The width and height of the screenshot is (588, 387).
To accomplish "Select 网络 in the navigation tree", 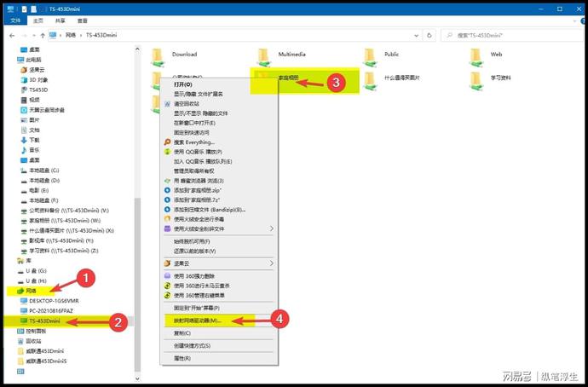I will tap(26, 291).
